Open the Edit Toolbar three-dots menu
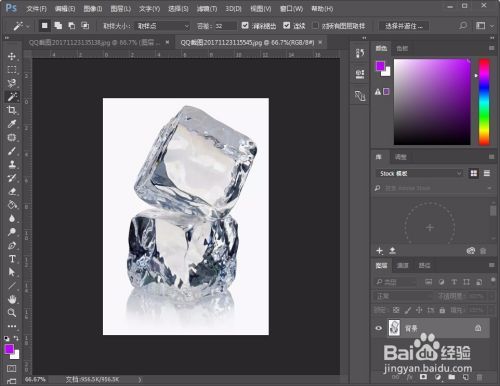500x386 pixels. [x=12, y=326]
